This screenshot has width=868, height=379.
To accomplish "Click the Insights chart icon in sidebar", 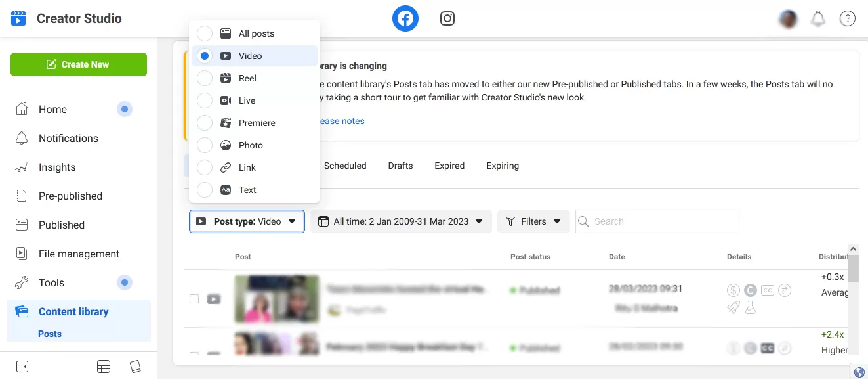I will point(22,167).
